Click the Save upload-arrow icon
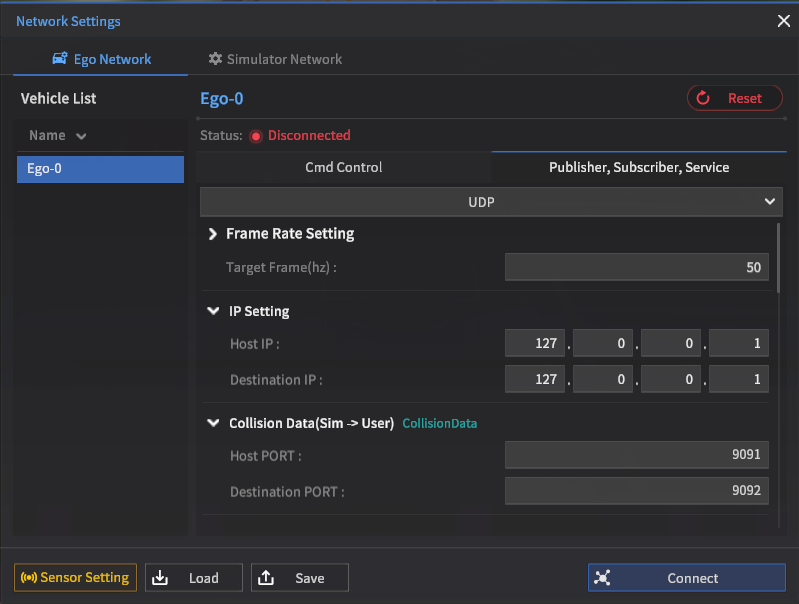Viewport: 799px width, 604px height. click(x=266, y=577)
